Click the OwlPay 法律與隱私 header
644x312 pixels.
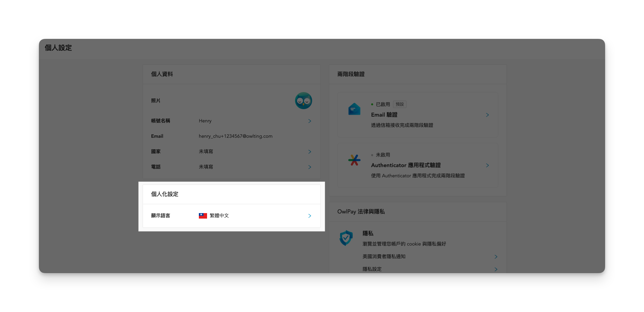pos(361,211)
